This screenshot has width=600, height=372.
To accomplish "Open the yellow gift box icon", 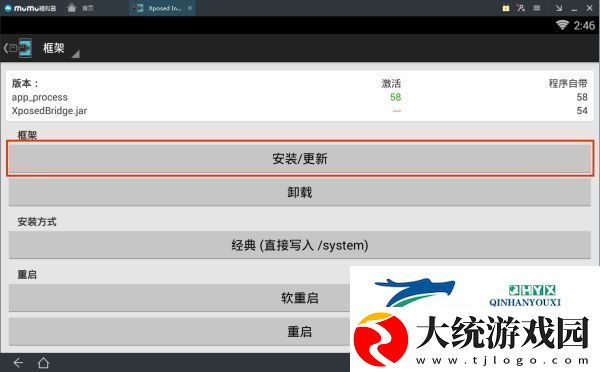I will point(506,8).
